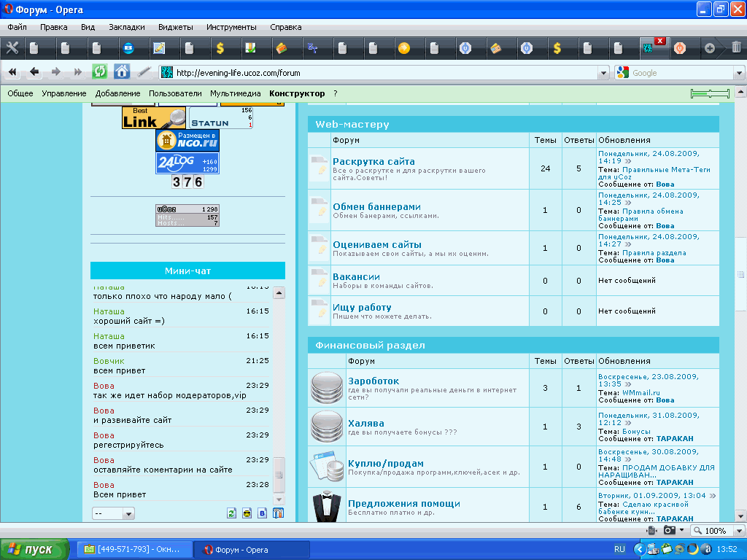This screenshot has height=560, width=747.
Task: Open the Инструменты menu
Action: pyautogui.click(x=231, y=27)
